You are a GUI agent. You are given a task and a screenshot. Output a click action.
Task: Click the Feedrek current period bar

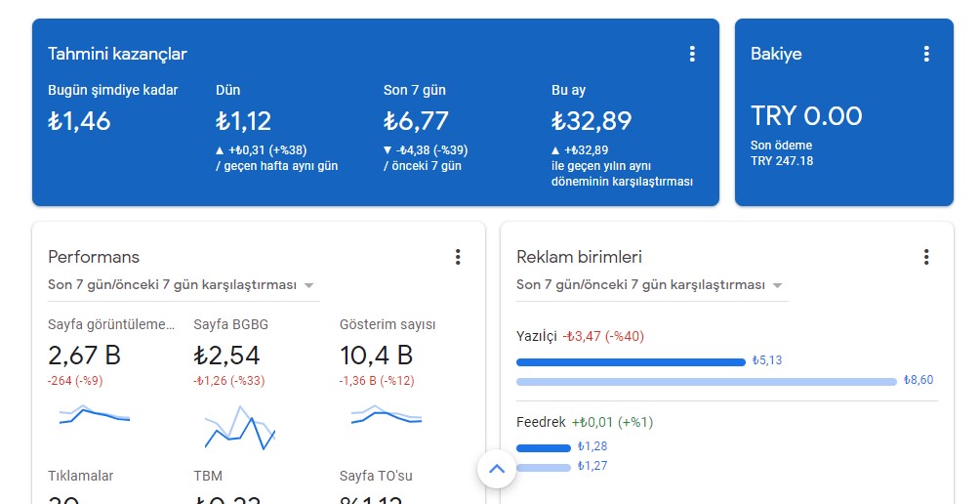(543, 447)
